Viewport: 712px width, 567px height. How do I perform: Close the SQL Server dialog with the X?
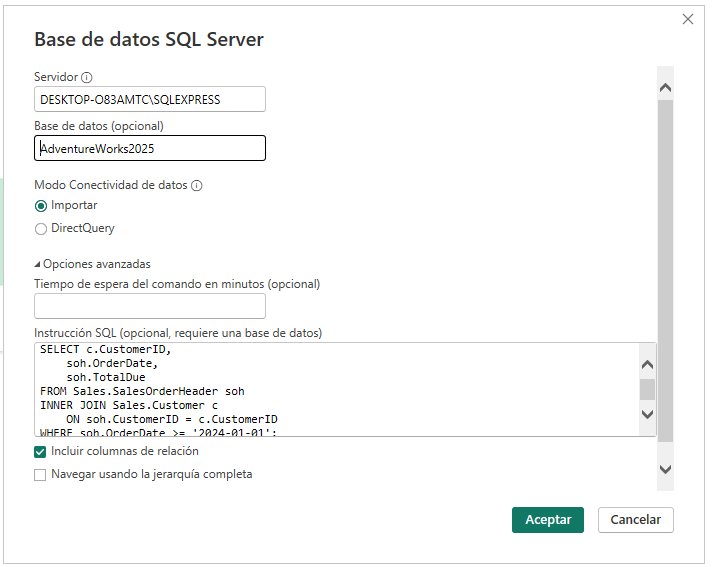click(688, 19)
